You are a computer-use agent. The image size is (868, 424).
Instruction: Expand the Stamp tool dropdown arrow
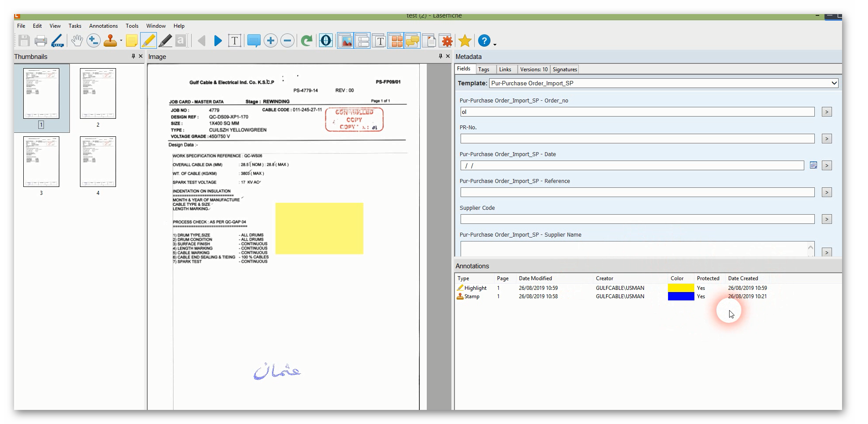(121, 41)
